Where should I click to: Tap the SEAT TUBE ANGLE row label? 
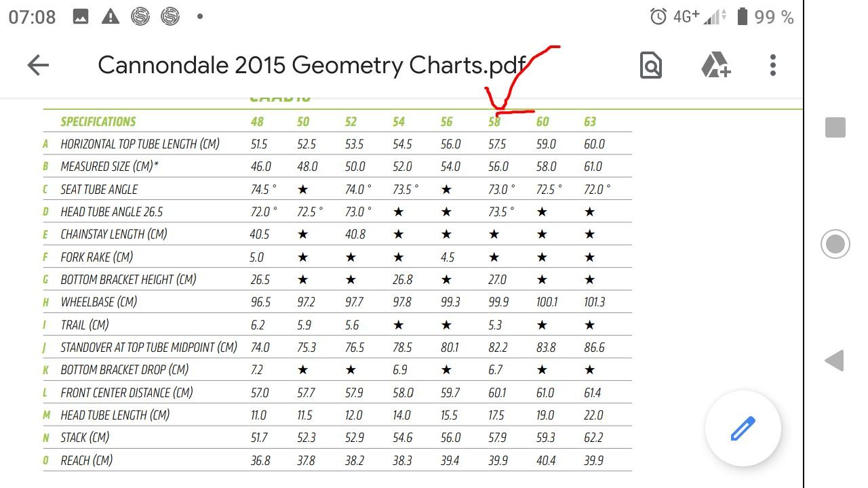click(x=99, y=189)
